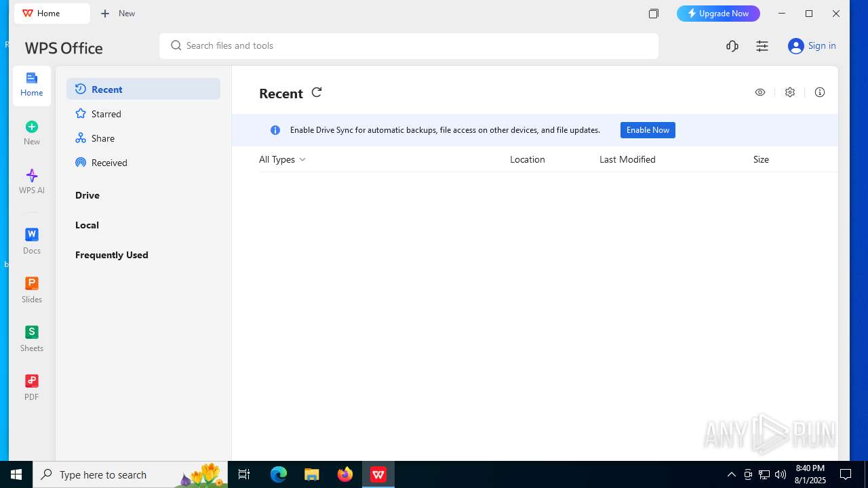Open the Slides app icon
The height and width of the screenshot is (488, 868).
coord(31,283)
